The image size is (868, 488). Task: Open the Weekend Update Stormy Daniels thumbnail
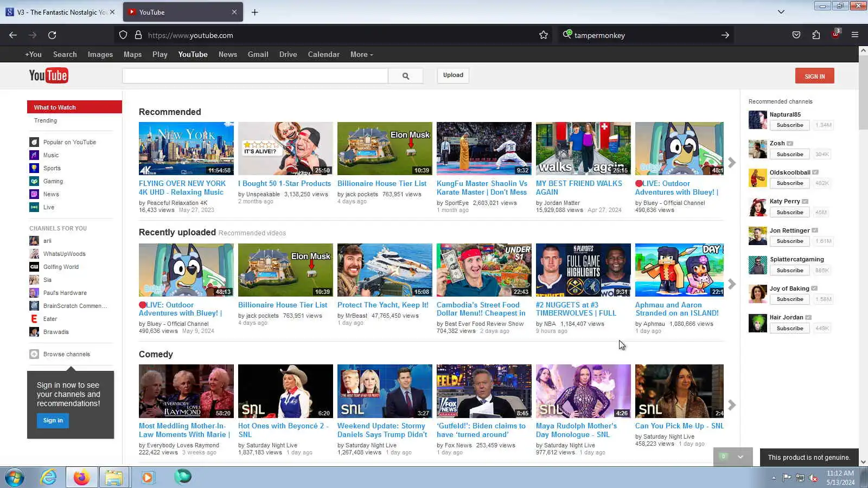(385, 391)
